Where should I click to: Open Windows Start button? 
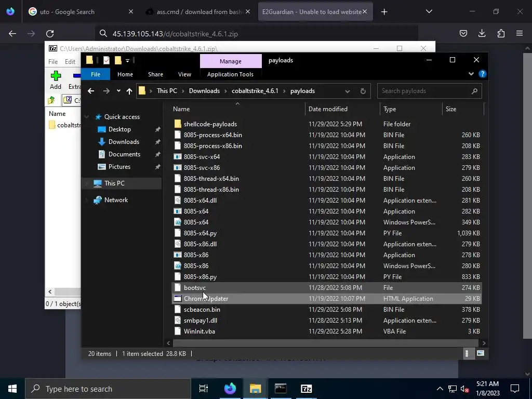click(x=12, y=389)
